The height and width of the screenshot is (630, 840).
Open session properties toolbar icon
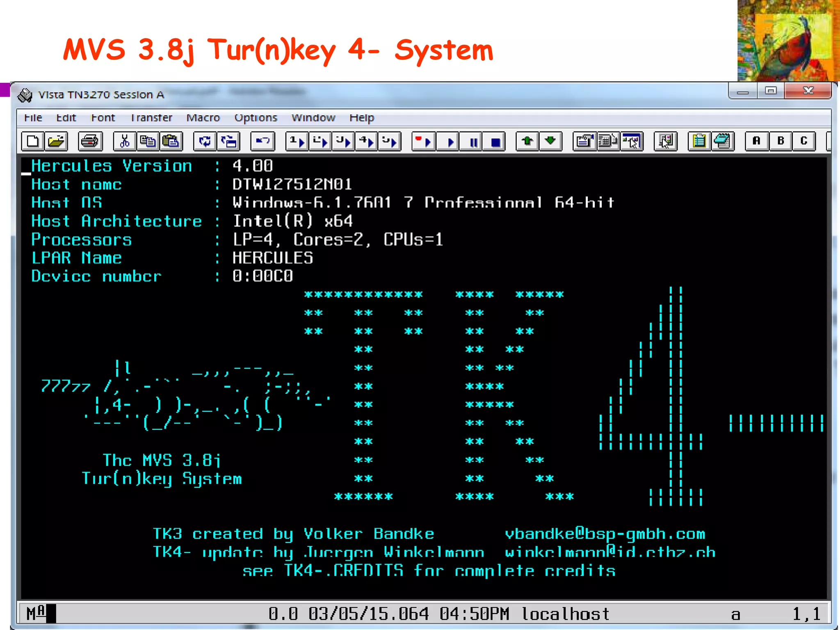[584, 142]
